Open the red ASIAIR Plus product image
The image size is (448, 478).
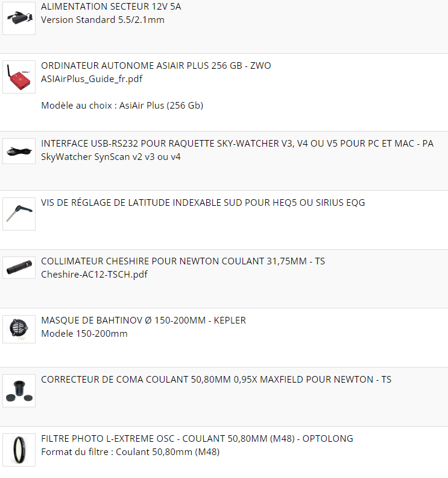point(19,77)
